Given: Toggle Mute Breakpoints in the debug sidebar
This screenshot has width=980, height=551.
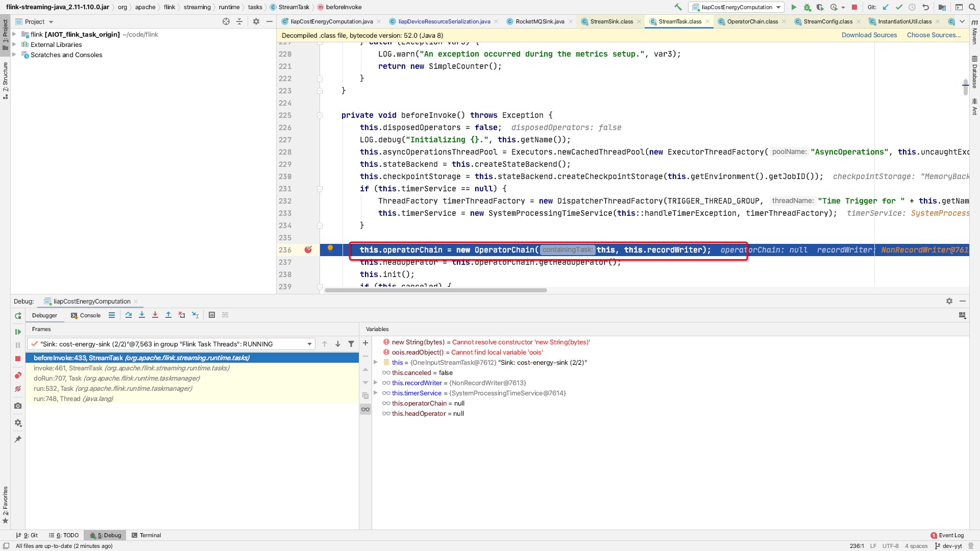Looking at the screenshot, I should tap(18, 389).
